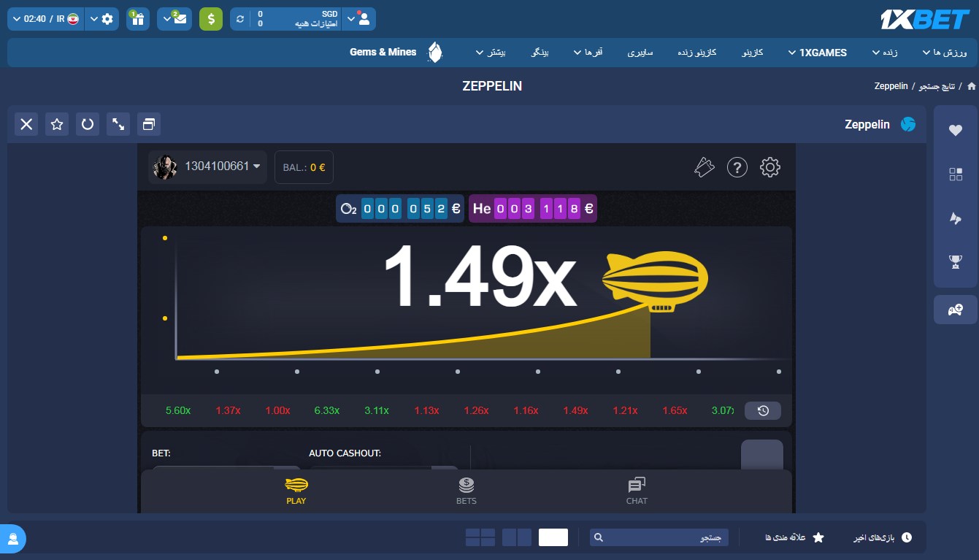Click the 1.65x history result

(675, 410)
